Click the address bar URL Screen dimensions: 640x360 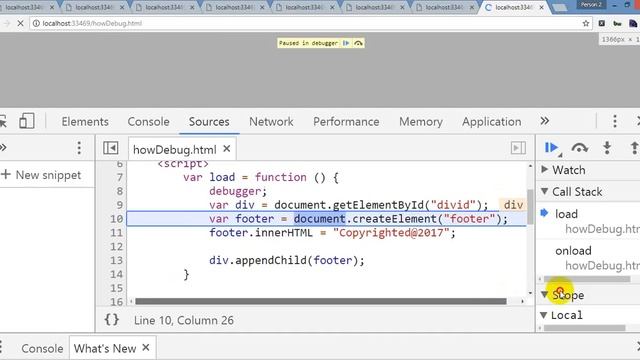pos(92,23)
